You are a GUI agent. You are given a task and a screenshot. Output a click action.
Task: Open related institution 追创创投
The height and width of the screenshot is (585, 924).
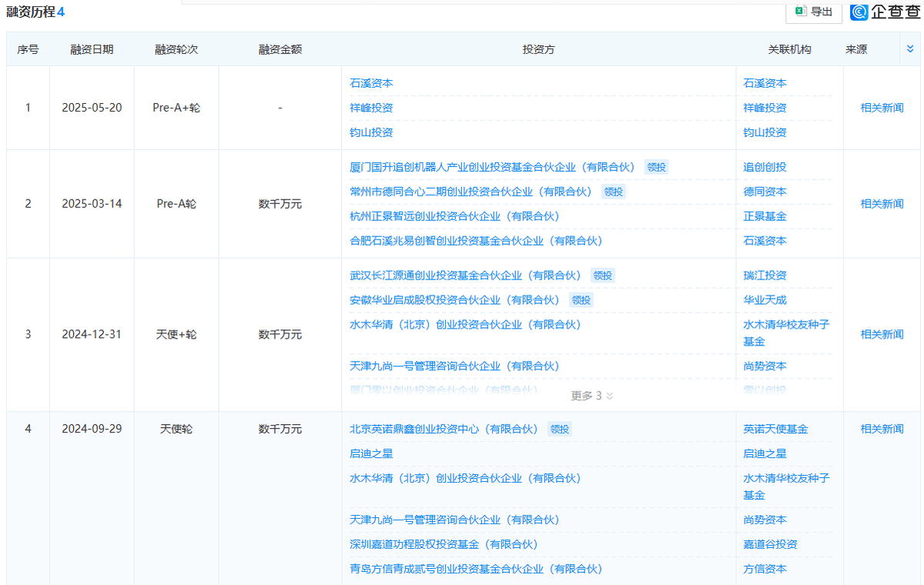point(765,167)
